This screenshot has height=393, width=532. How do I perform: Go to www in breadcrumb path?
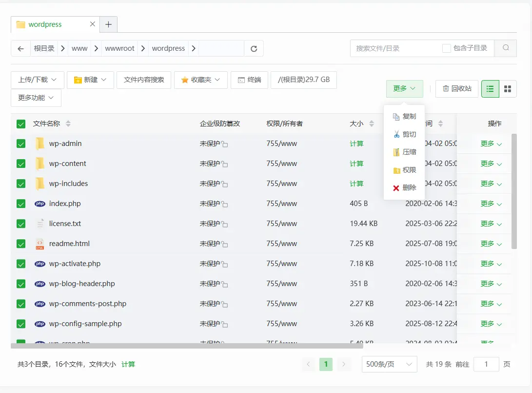pos(79,48)
